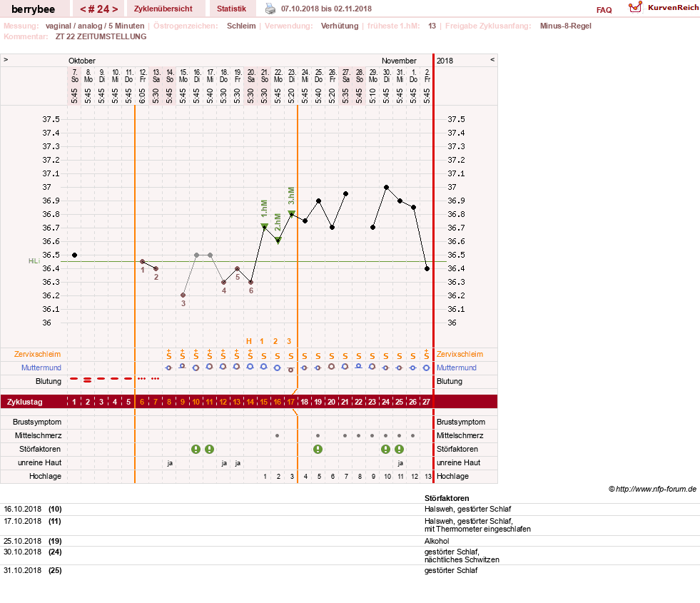Go to previous cycle with left arrow
Viewport: 700px width, 603px height.
click(83, 9)
